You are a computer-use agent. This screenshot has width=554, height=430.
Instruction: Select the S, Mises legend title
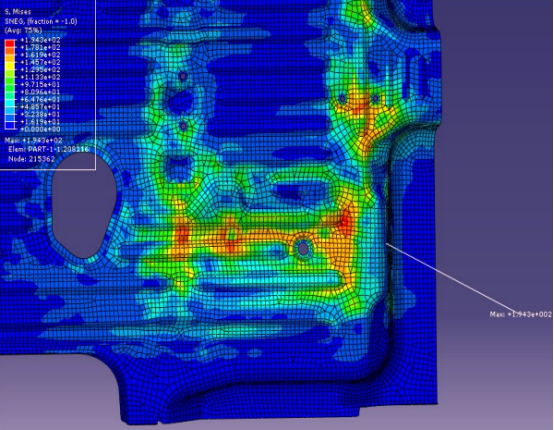18,12
